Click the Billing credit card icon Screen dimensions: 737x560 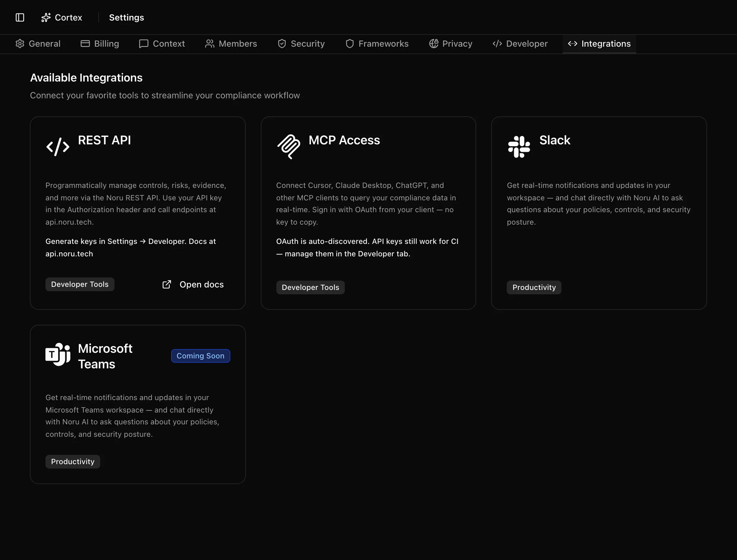(x=85, y=44)
